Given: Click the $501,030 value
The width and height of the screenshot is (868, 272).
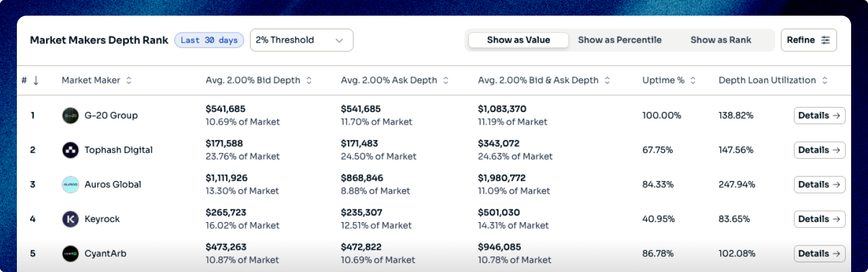Looking at the screenshot, I should [x=498, y=212].
